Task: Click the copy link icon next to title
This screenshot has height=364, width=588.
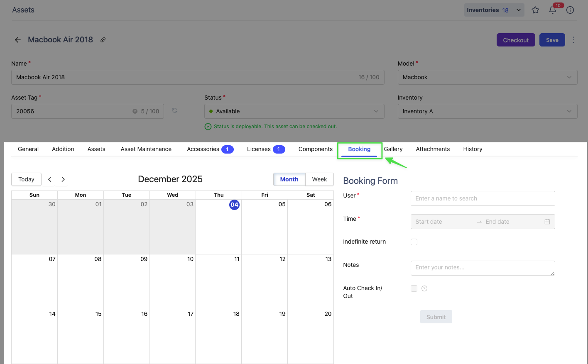Action: click(103, 40)
